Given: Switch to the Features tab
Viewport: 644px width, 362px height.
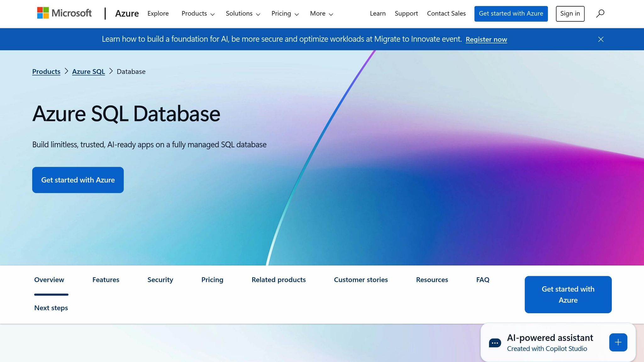Looking at the screenshot, I should point(106,280).
